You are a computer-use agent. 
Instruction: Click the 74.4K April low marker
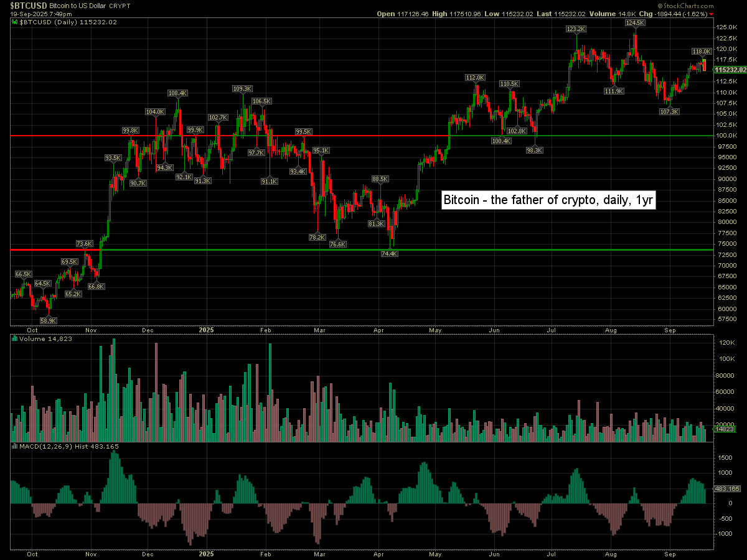click(x=390, y=254)
